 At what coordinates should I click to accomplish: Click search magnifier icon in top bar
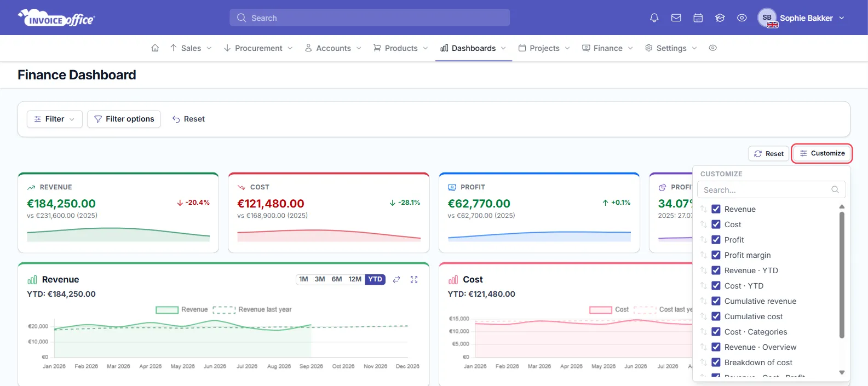tap(242, 18)
